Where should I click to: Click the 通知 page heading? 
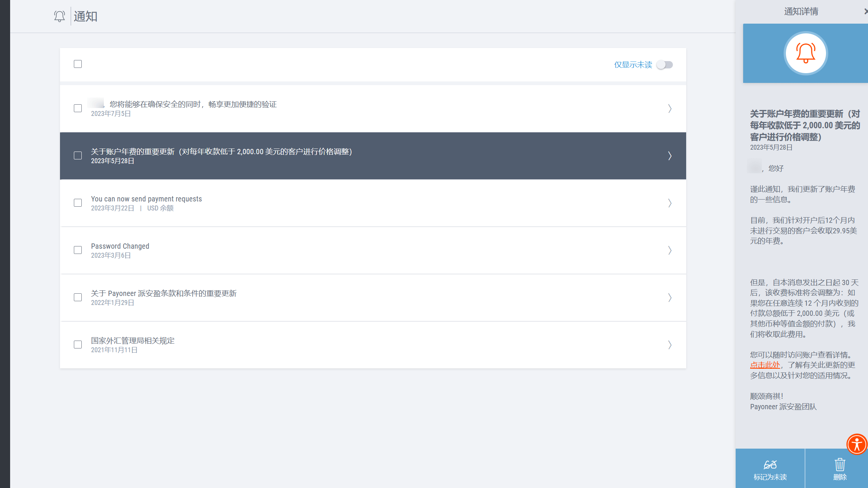(85, 16)
